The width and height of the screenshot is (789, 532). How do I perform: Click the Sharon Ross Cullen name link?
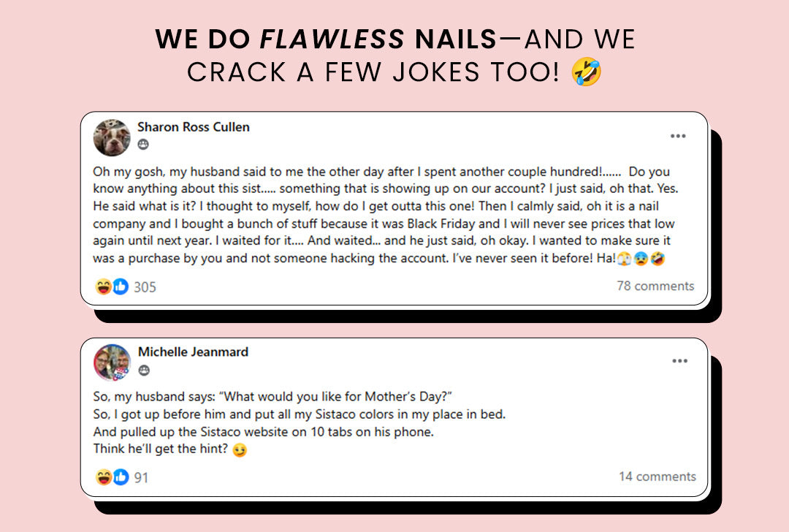pyautogui.click(x=194, y=127)
